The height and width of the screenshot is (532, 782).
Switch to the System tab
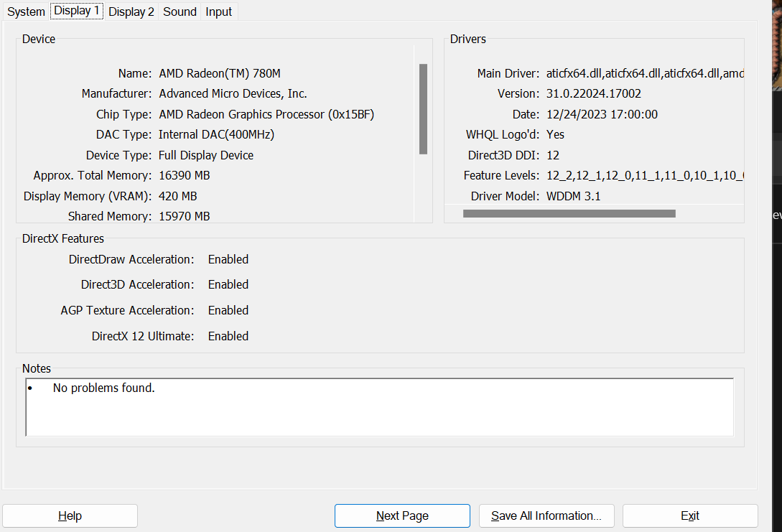pos(26,11)
